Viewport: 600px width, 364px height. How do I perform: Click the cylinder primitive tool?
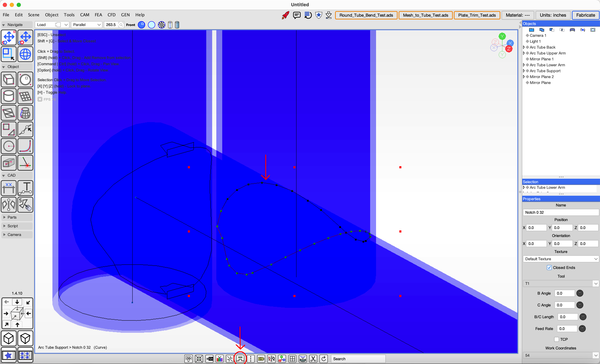click(x=9, y=96)
